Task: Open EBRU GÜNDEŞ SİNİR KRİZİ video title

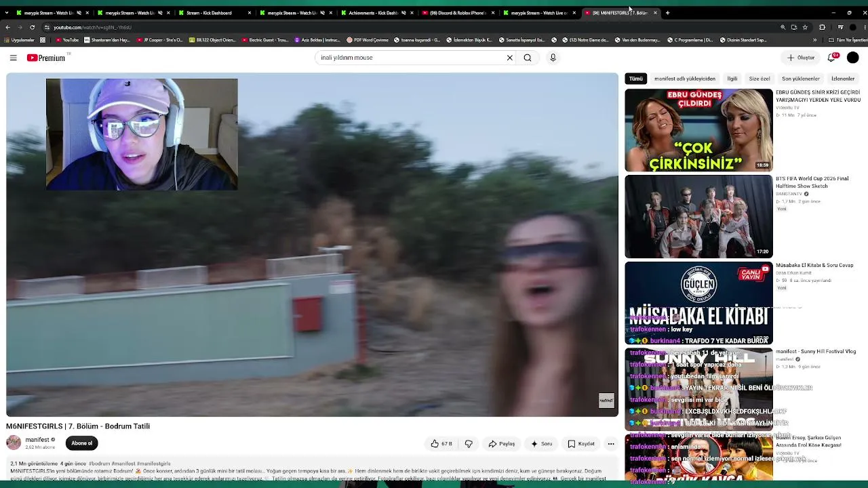Action: (818, 96)
